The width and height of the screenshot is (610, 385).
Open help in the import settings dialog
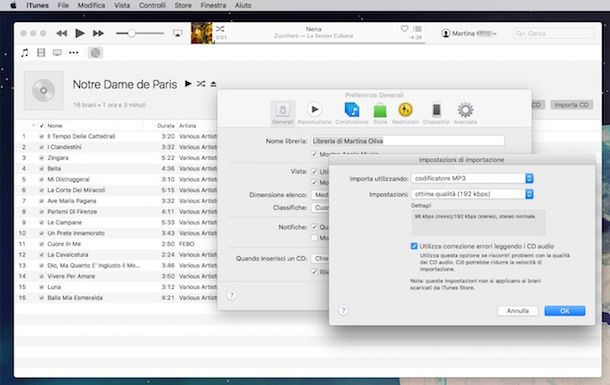coord(343,310)
